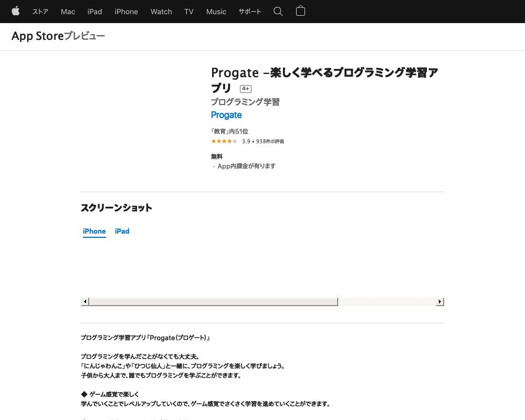Select the iPhone screenshots tab
525x420 pixels.
[94, 231]
